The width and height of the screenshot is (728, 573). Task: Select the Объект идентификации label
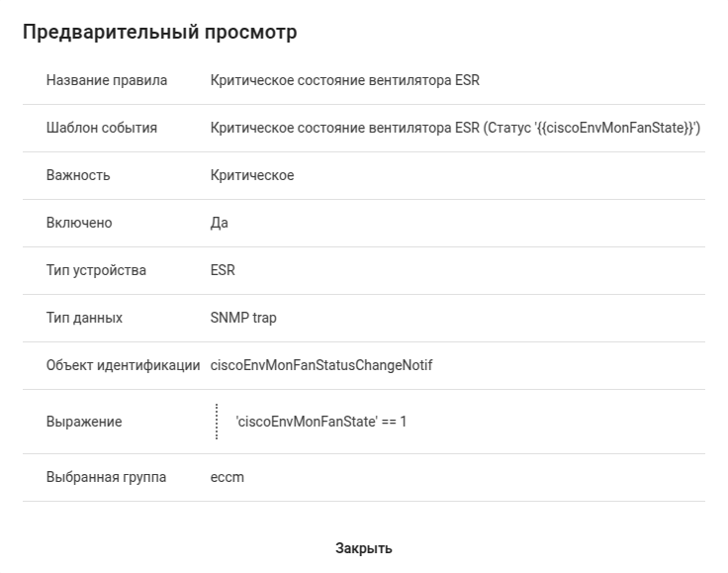coord(123,365)
